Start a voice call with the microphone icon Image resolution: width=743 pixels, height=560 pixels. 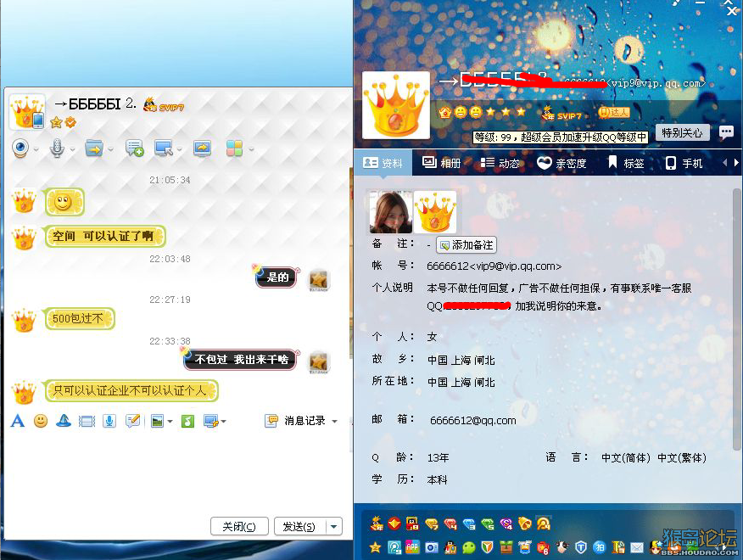pyautogui.click(x=57, y=148)
